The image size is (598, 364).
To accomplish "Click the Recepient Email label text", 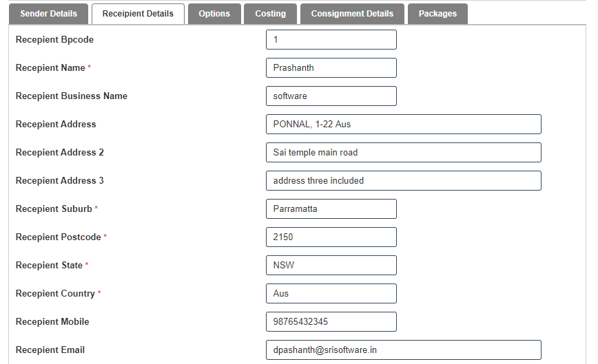I will [50, 350].
